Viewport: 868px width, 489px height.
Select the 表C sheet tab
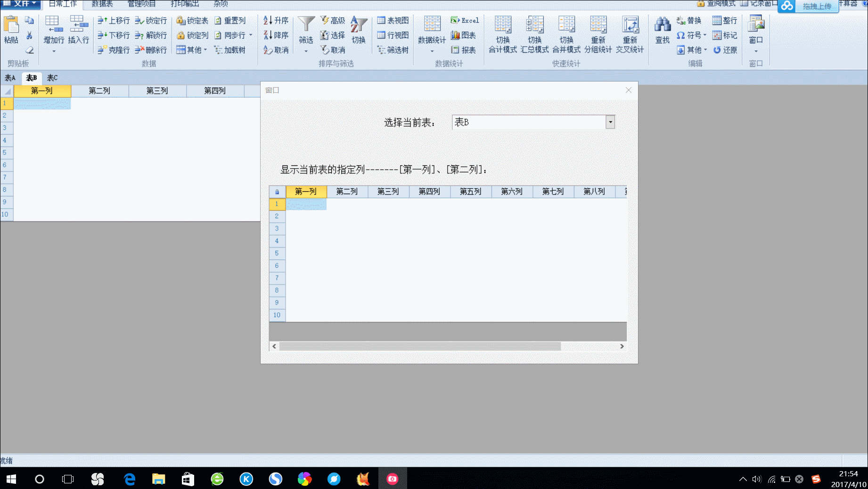[52, 78]
